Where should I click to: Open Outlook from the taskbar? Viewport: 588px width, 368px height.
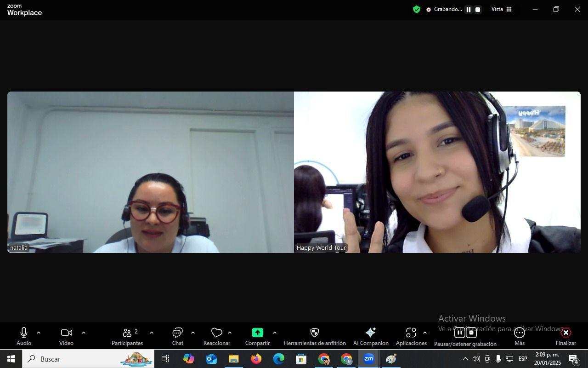pyautogui.click(x=211, y=359)
